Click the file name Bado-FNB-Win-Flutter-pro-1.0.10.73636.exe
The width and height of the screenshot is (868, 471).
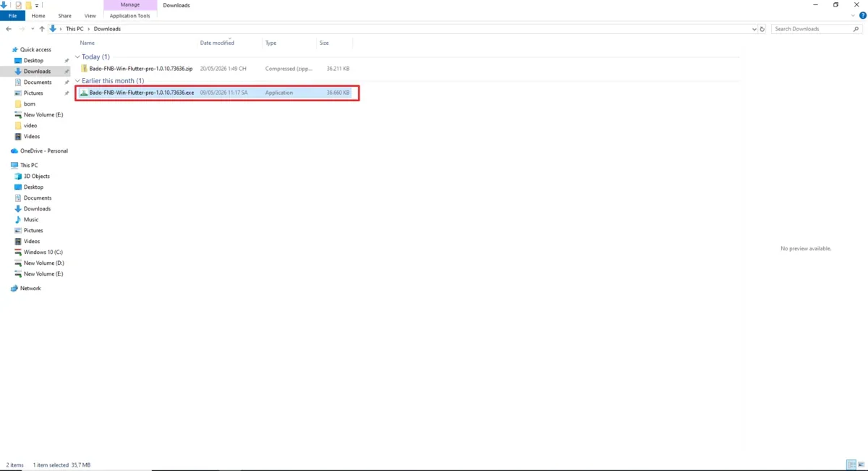[142, 93]
